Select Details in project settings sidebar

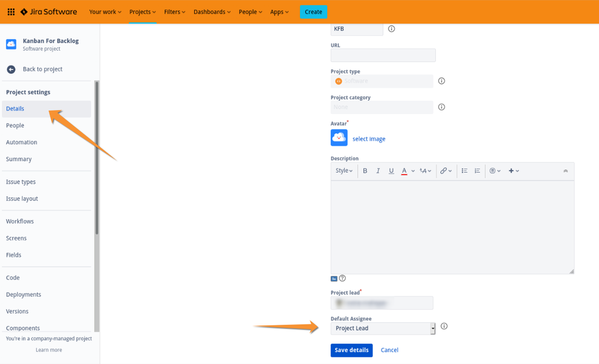click(x=46, y=109)
